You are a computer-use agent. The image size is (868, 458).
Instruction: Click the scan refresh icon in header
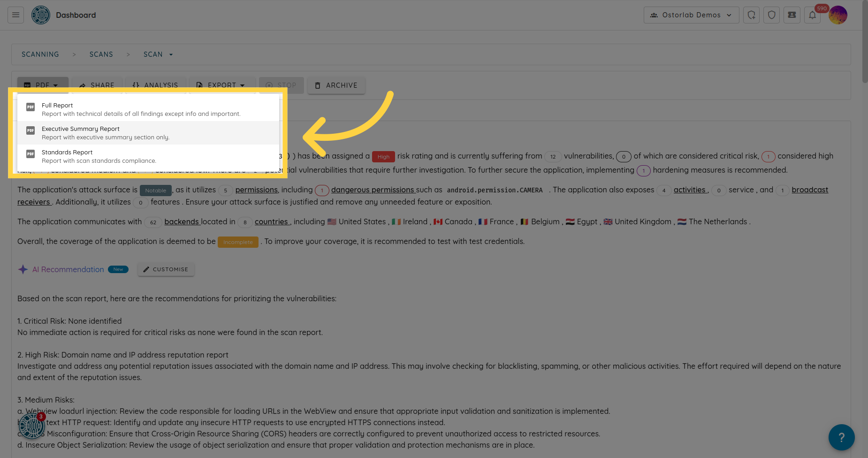point(752,15)
